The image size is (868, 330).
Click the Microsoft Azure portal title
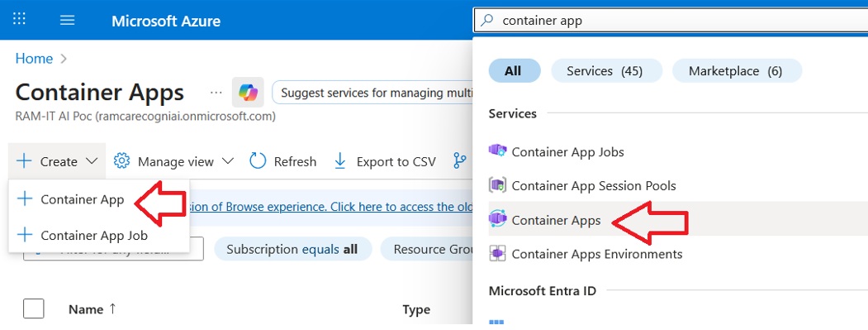[166, 21]
